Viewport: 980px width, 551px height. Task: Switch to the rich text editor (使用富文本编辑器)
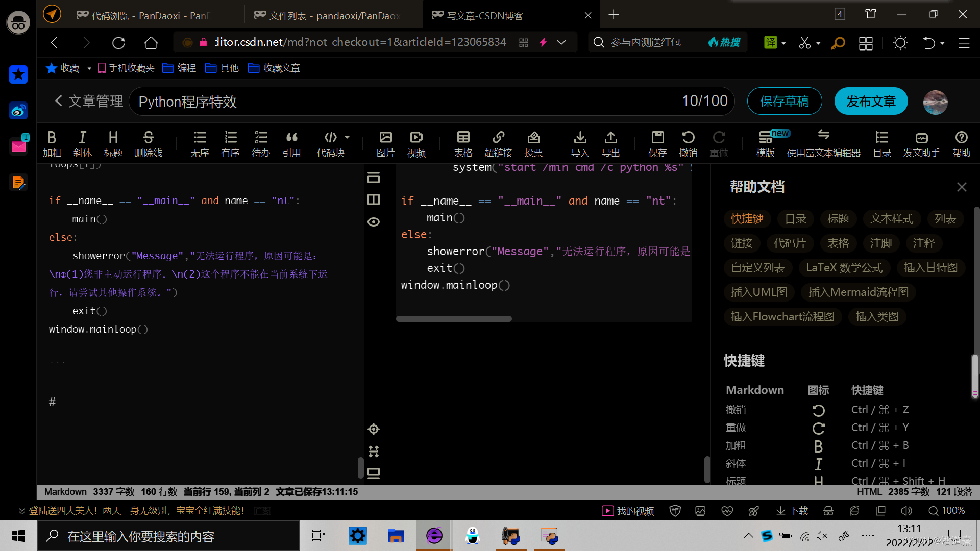pyautogui.click(x=823, y=144)
